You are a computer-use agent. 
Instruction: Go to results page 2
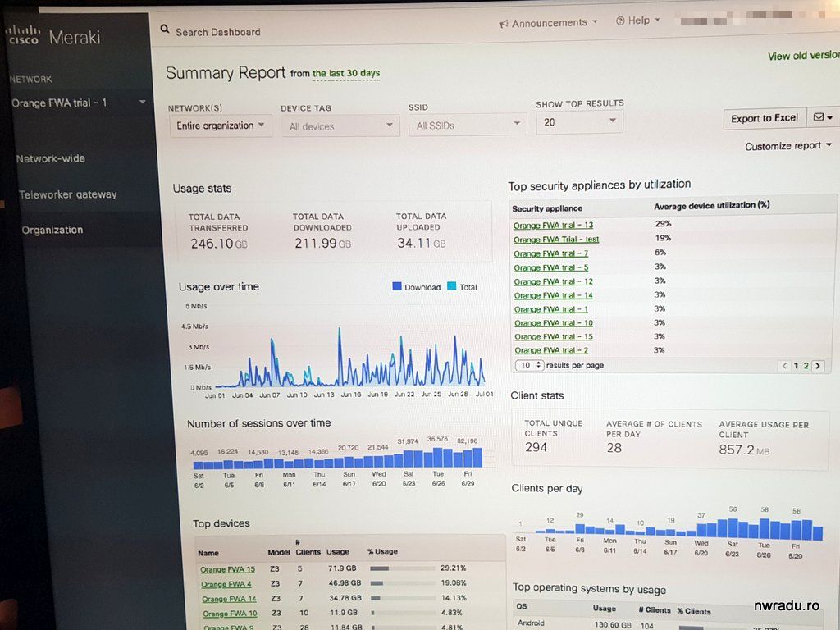[806, 366]
